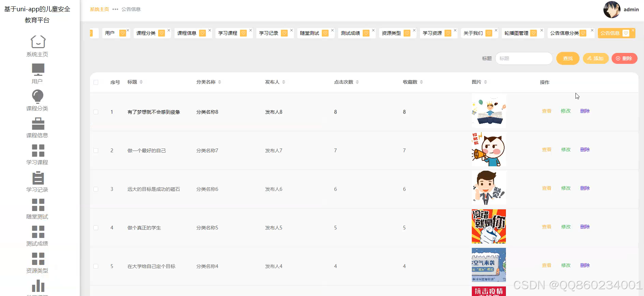
Task: Open the row 4 没错就是你 thumbnail
Action: pos(489,226)
